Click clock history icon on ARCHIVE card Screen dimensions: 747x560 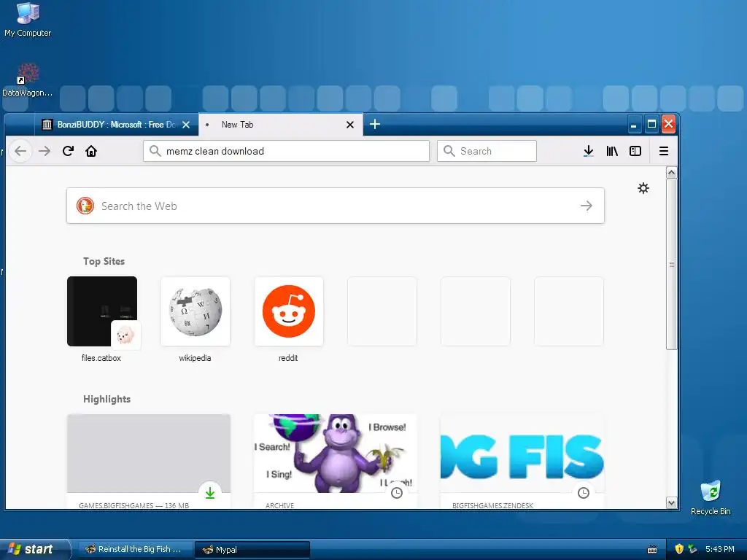[397, 493]
